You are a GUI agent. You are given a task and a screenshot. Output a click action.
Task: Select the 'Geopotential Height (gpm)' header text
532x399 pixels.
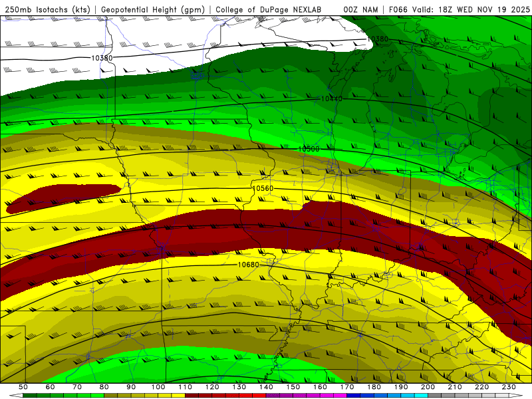153,10
